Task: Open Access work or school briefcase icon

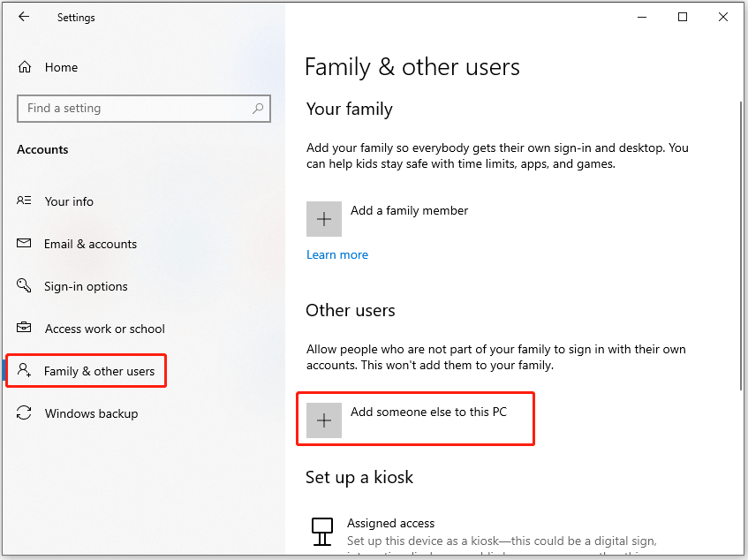Action: (24, 329)
